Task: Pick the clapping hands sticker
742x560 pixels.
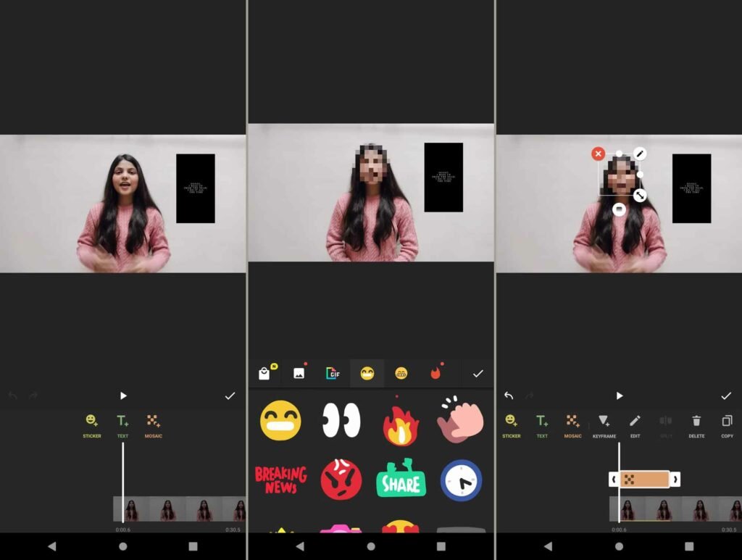Action: click(460, 419)
